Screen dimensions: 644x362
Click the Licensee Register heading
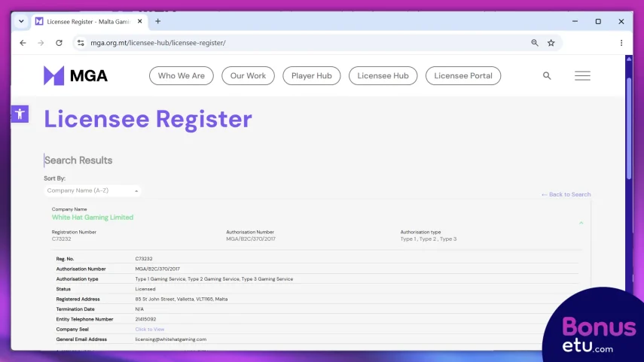[148, 119]
